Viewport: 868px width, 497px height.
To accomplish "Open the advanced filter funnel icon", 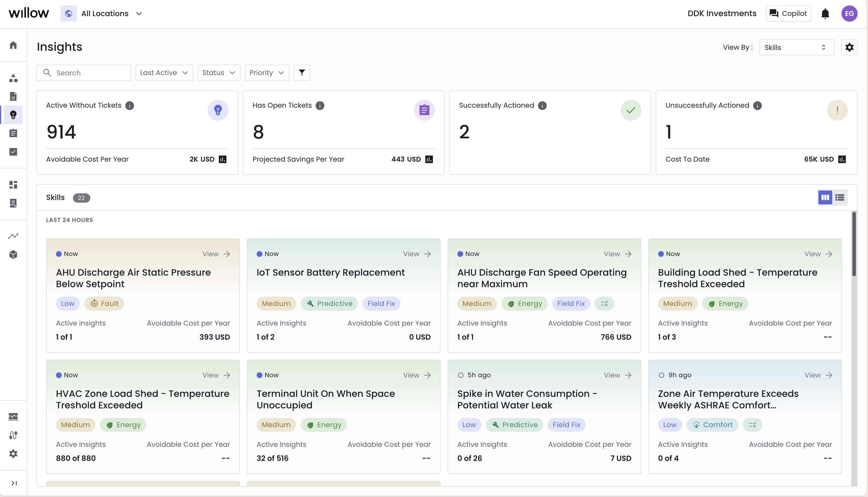I will point(302,73).
